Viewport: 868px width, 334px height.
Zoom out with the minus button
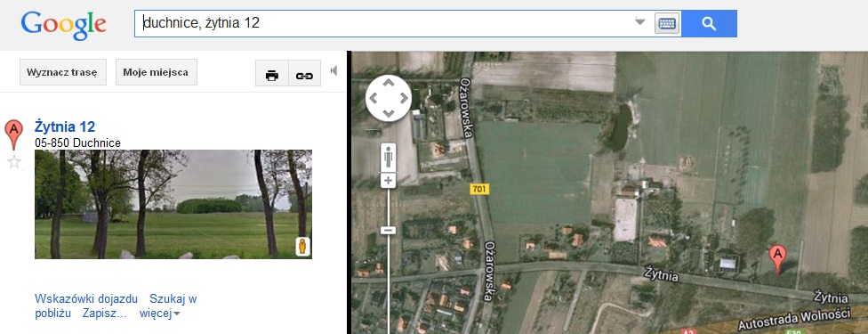pyautogui.click(x=388, y=230)
